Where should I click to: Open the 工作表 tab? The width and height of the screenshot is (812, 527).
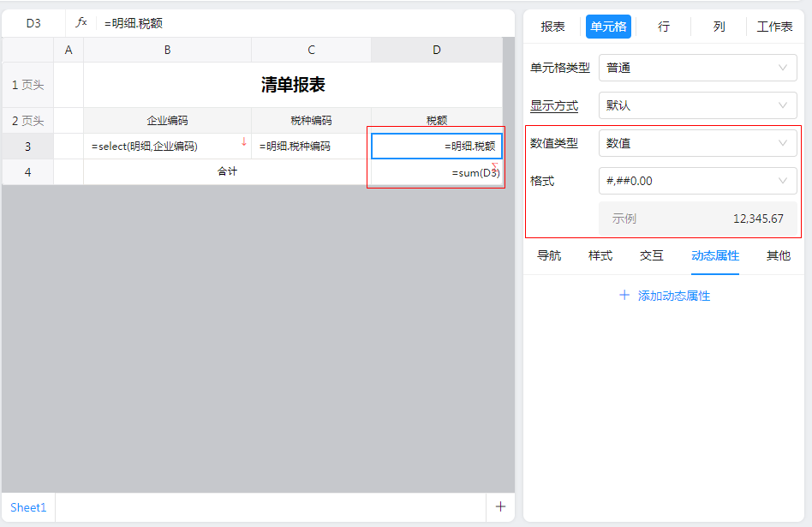pyautogui.click(x=774, y=27)
